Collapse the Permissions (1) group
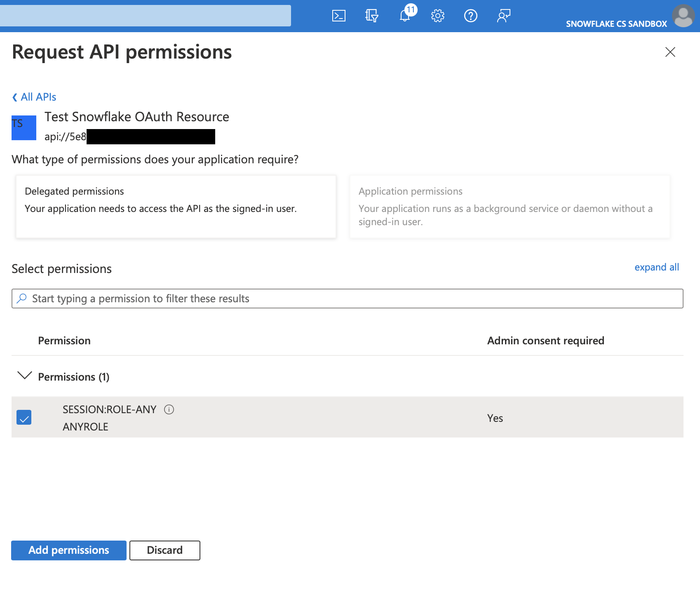This screenshot has width=700, height=595. (26, 376)
